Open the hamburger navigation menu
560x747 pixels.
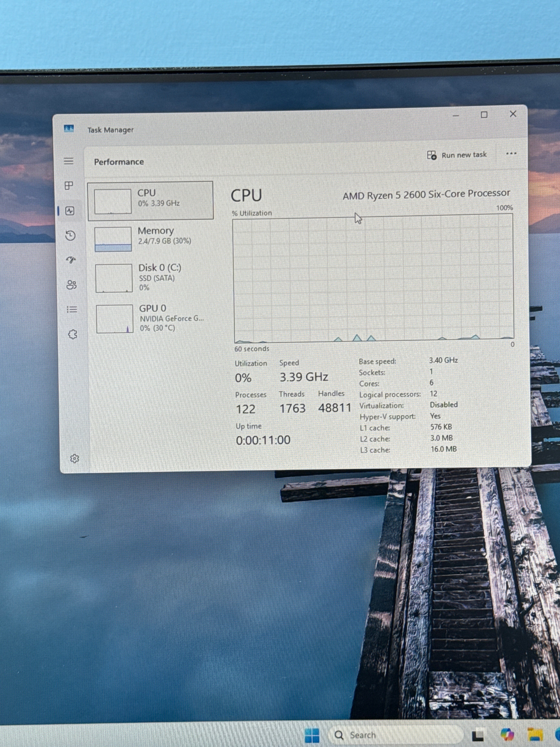[x=69, y=161]
